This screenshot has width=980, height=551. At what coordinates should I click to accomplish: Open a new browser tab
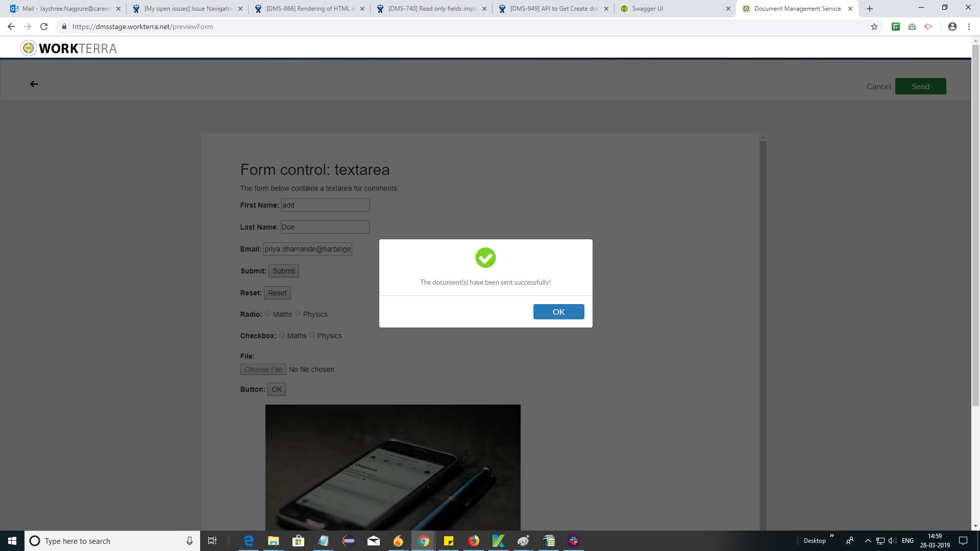(870, 9)
